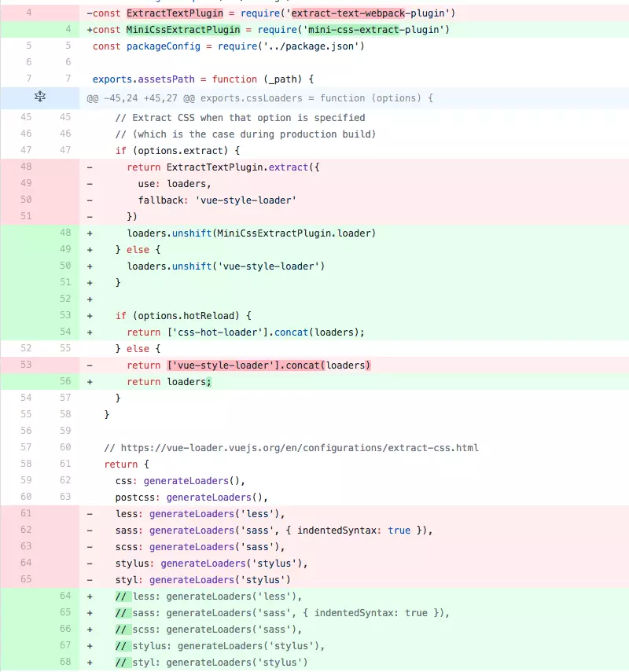Click new line number 68 in gutter

65,661
